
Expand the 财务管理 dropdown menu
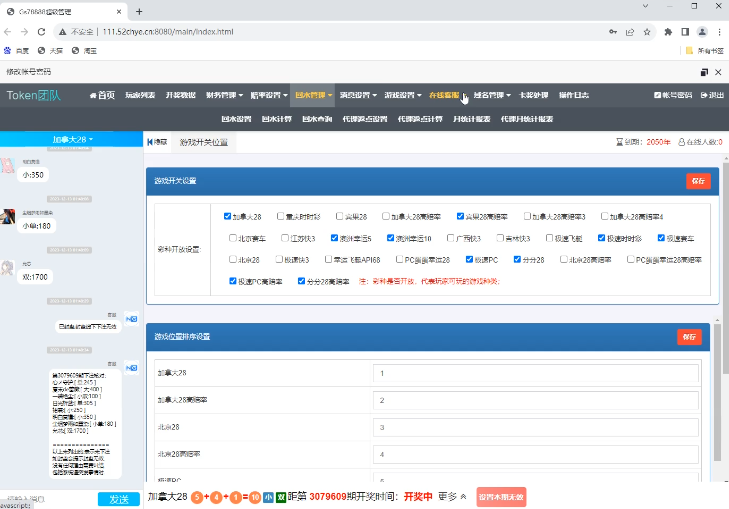coord(224,95)
